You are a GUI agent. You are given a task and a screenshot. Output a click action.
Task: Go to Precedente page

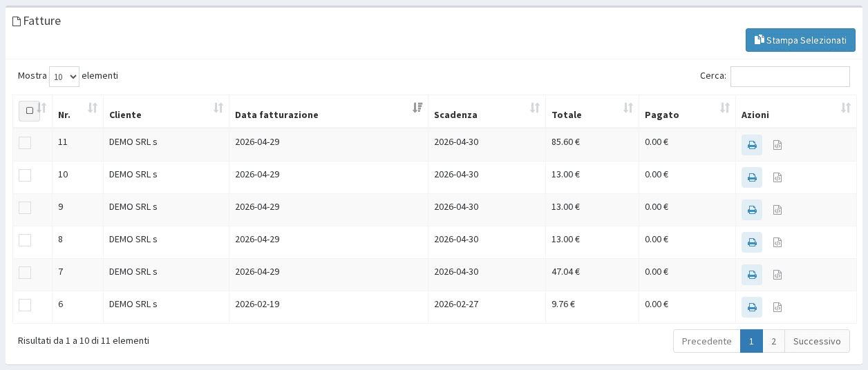(706, 341)
